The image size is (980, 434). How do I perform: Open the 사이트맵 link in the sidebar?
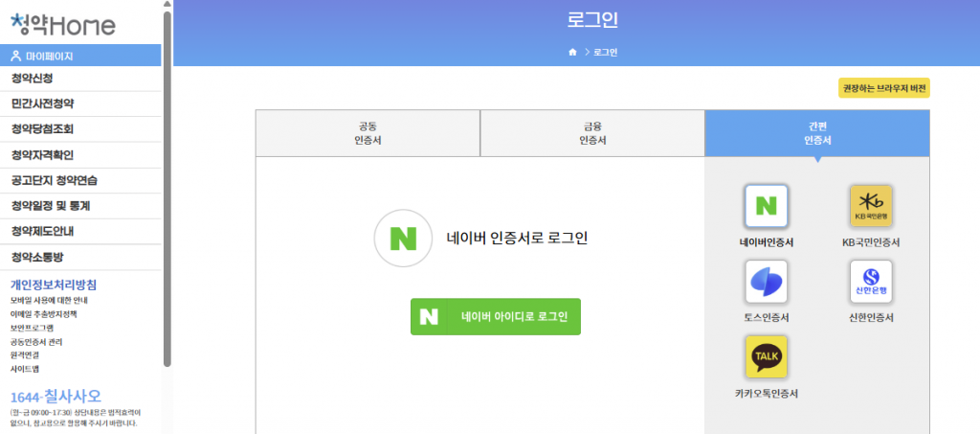click(25, 369)
